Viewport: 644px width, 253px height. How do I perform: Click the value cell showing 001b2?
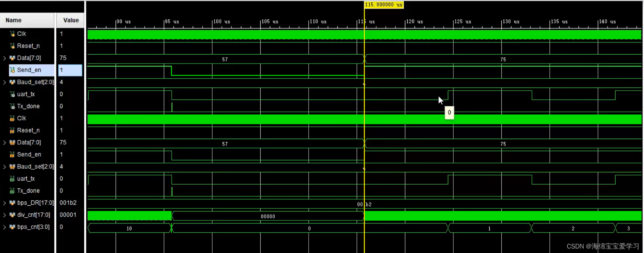click(x=68, y=203)
